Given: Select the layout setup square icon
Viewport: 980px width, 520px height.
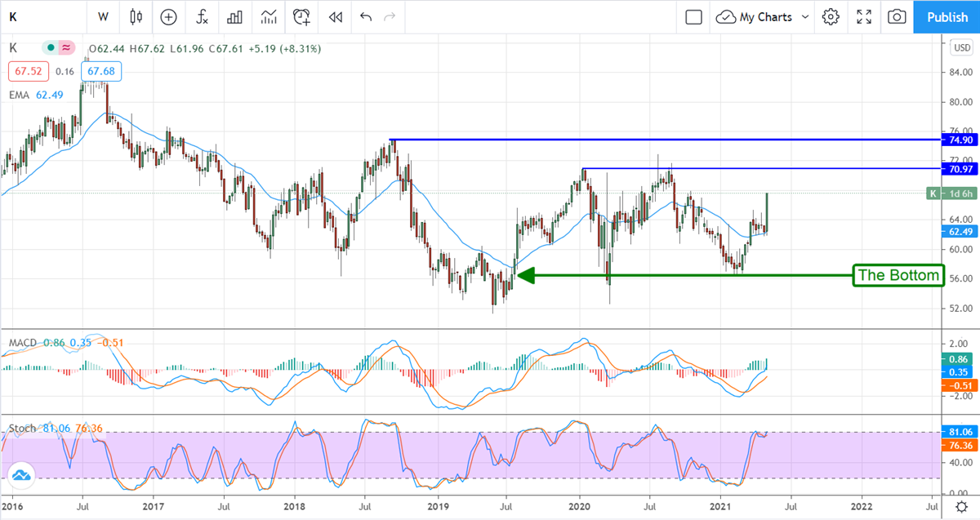Looking at the screenshot, I should tap(693, 16).
